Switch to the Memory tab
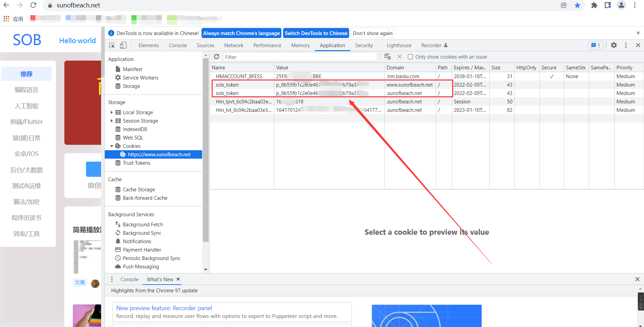The height and width of the screenshot is (327, 644). pos(301,45)
